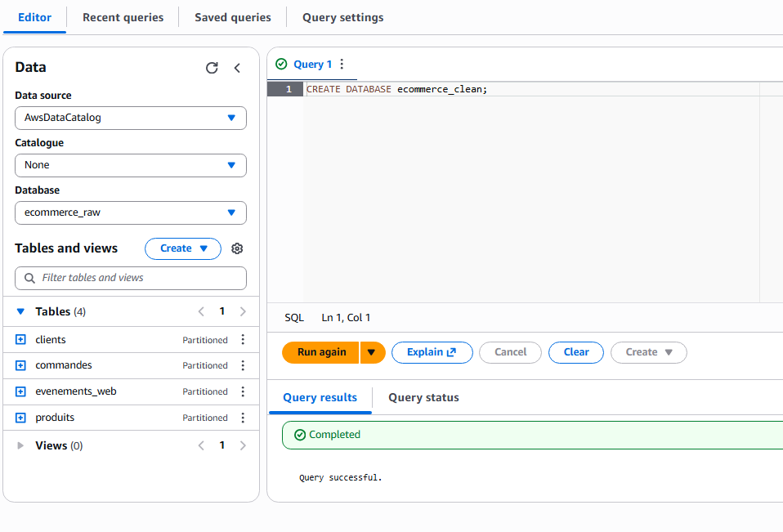Show the Query status tab
Viewport: 783px width, 532px height.
423,398
